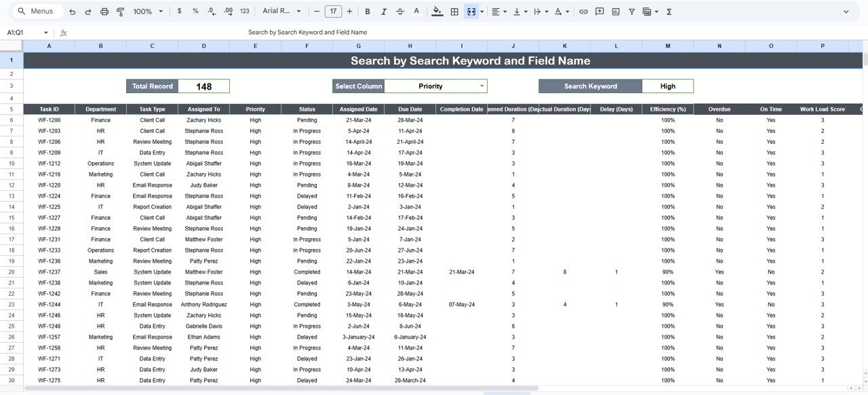The image size is (868, 395).
Task: Toggle strikethrough formatting
Action: 399,11
